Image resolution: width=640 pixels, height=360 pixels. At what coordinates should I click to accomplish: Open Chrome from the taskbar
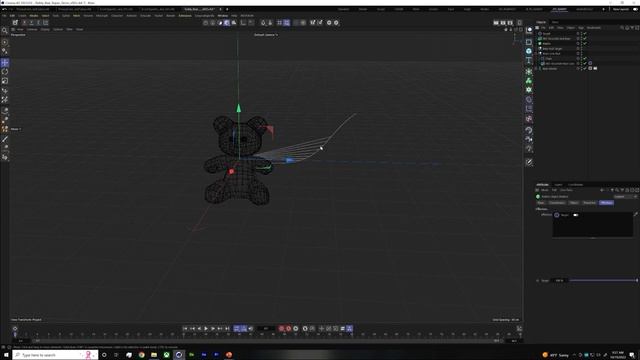tap(141, 355)
